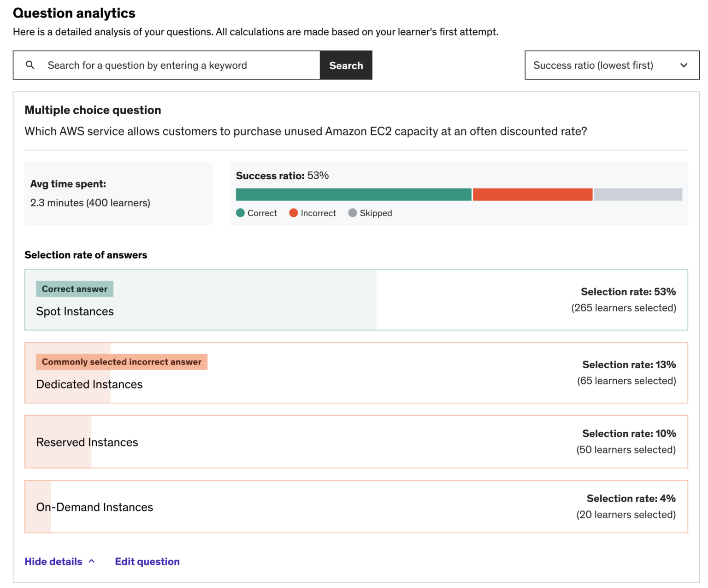This screenshot has height=588, width=708.
Task: Focus the question keyword search field
Action: click(x=166, y=65)
